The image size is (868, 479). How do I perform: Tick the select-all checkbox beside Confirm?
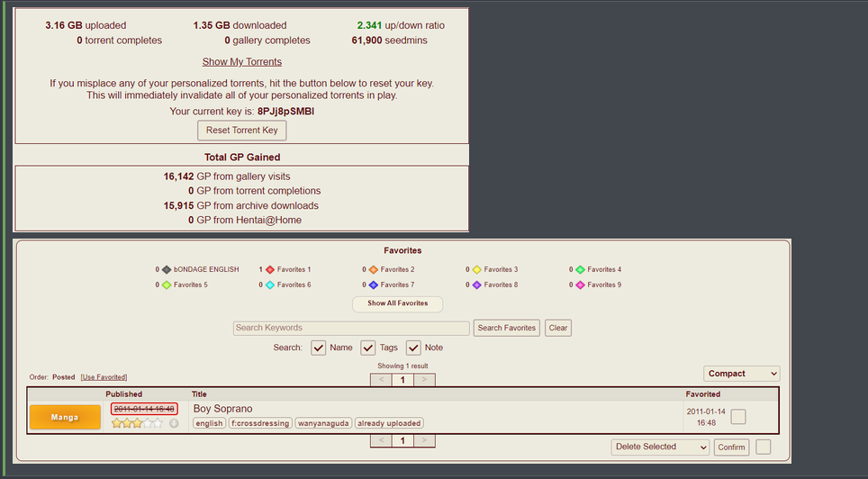point(763,447)
